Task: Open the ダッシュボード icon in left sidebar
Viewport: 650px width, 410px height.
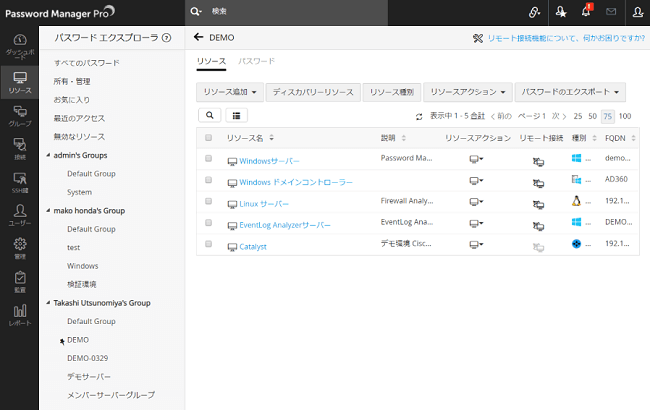Action: pos(19,44)
